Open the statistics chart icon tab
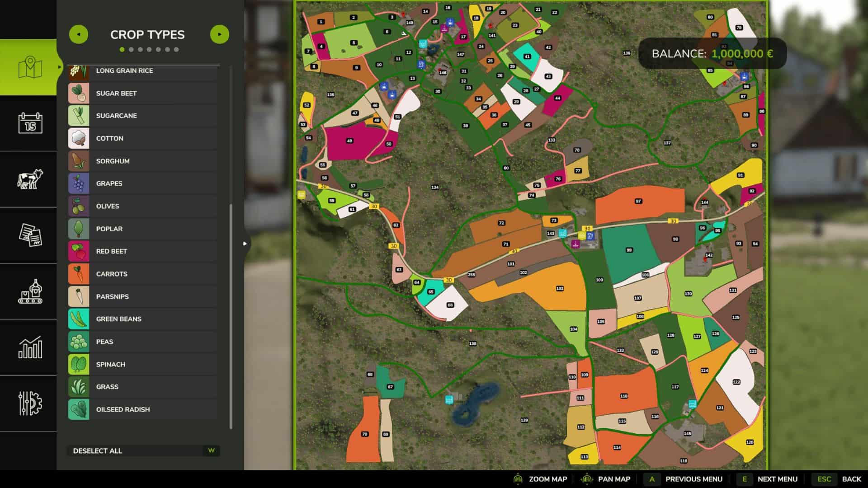This screenshot has width=868, height=488. point(30,347)
